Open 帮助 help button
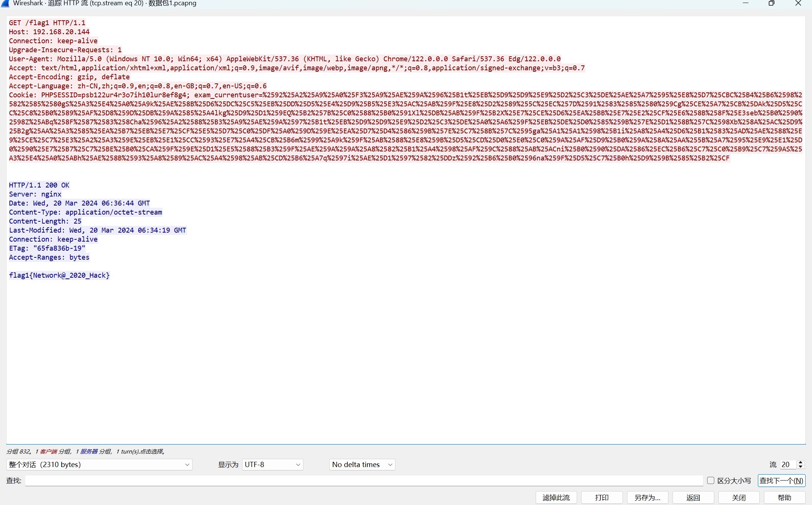Screen dimensions: 812x505 click(x=785, y=497)
